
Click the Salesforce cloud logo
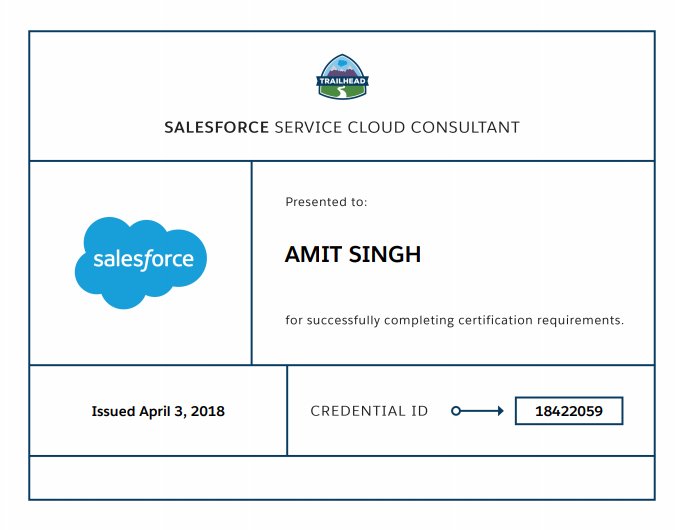141,263
